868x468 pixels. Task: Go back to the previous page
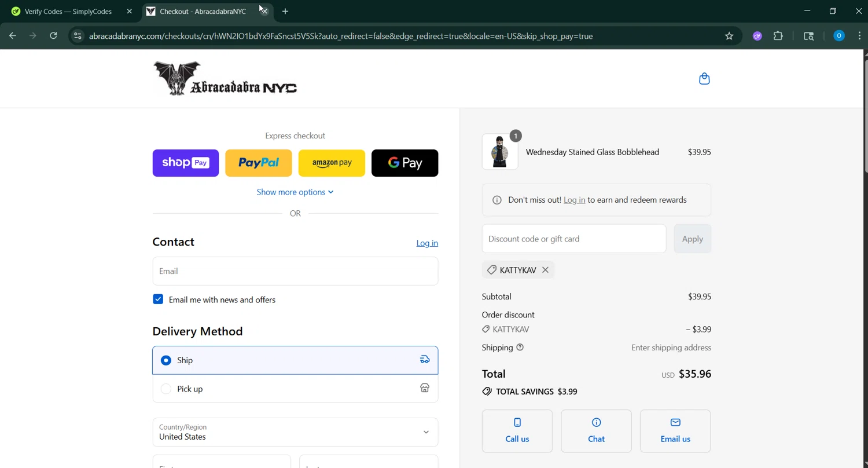[x=12, y=36]
